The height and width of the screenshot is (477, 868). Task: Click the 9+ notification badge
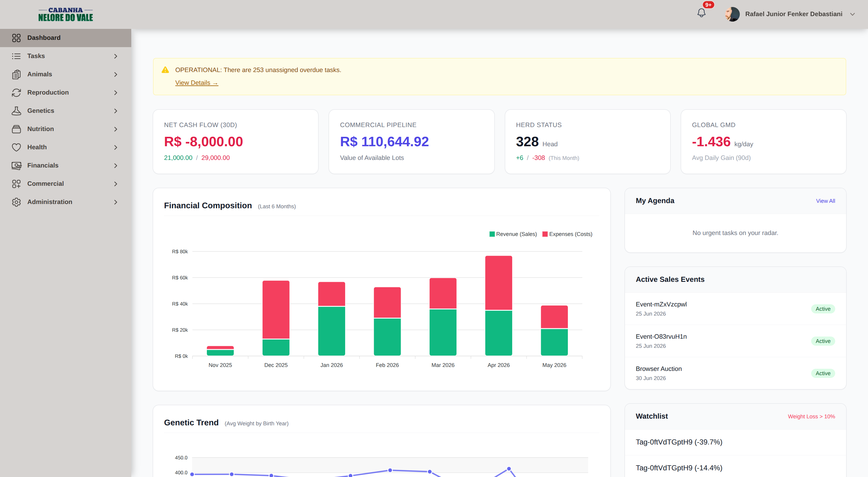click(708, 5)
